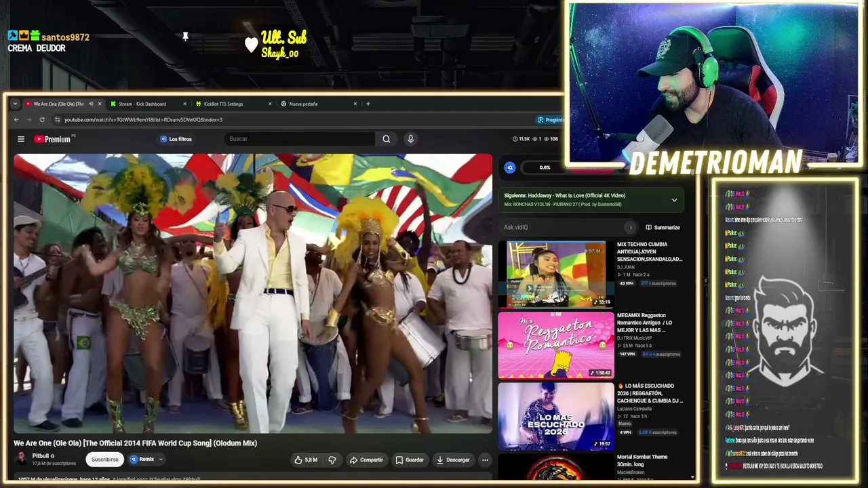Download the video with Descargar

(453, 460)
